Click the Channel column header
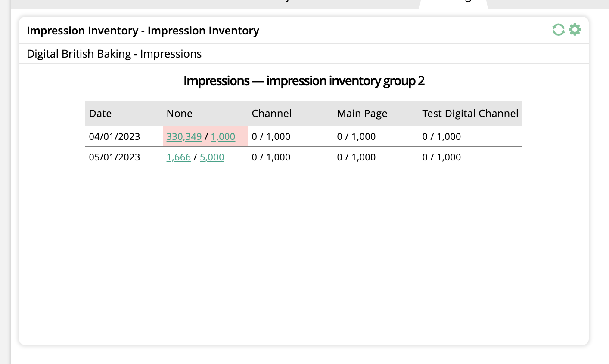This screenshot has height=364, width=609. click(x=271, y=114)
